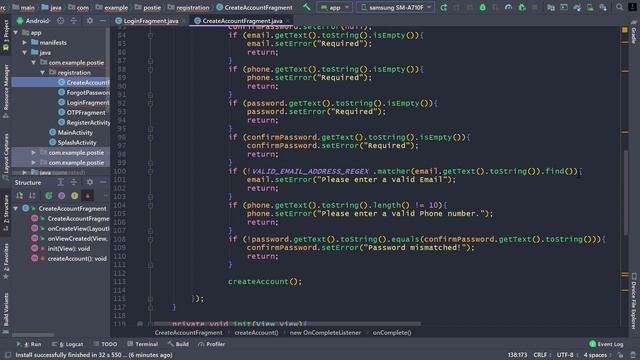Click UTF-8 encoding in status bar
This screenshot has height=360, width=640.
point(565,355)
